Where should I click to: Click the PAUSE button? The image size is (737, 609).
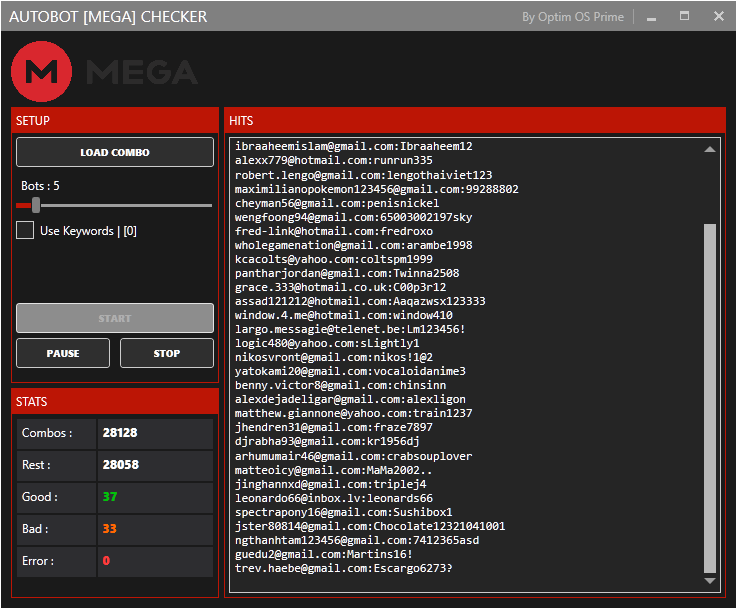pos(63,353)
